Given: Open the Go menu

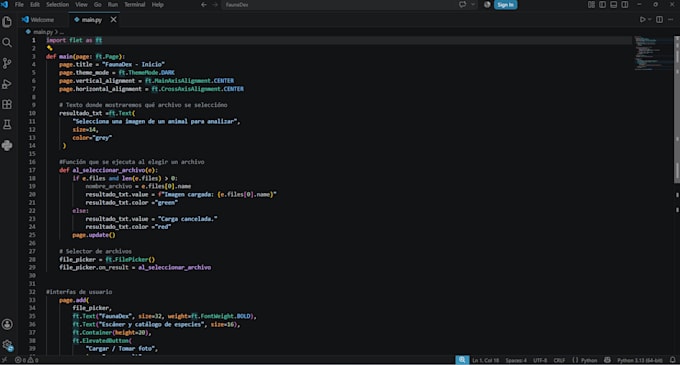Looking at the screenshot, I should tap(98, 5).
